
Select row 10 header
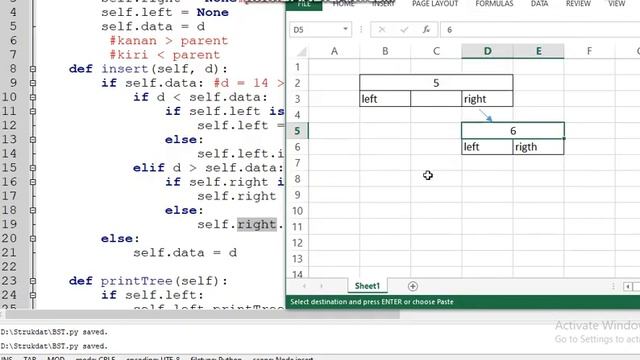(298, 211)
